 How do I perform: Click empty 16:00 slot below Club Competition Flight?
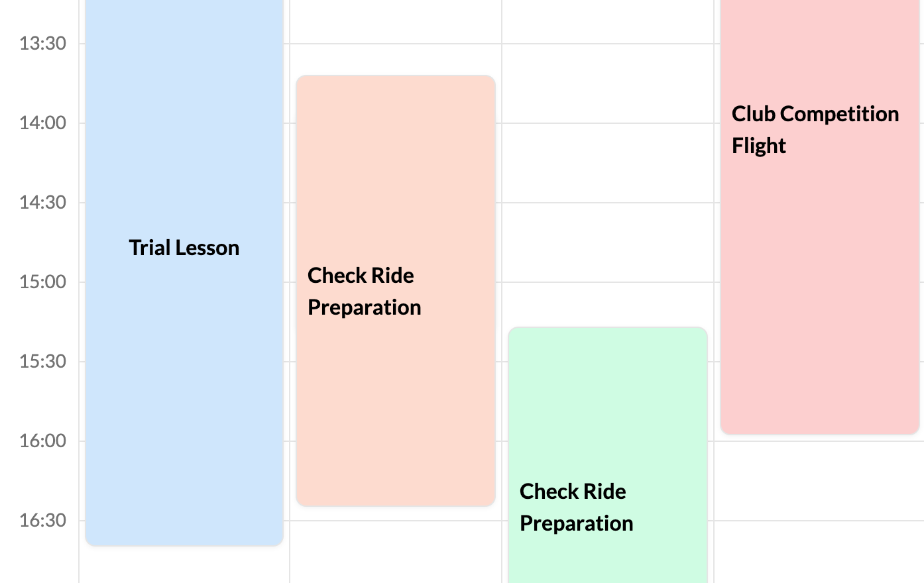pyautogui.click(x=819, y=480)
